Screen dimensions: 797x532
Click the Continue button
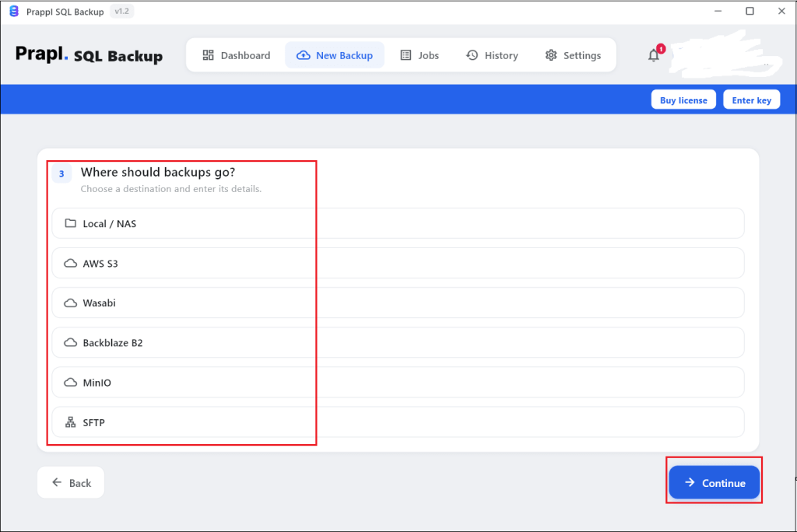tap(714, 482)
